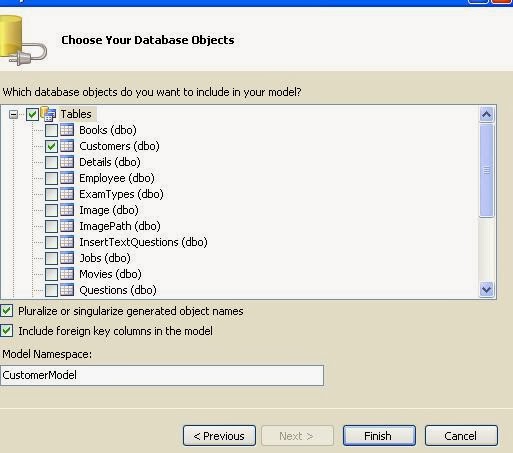The image size is (513, 453).
Task: Click the Details table icon
Action: click(x=67, y=162)
